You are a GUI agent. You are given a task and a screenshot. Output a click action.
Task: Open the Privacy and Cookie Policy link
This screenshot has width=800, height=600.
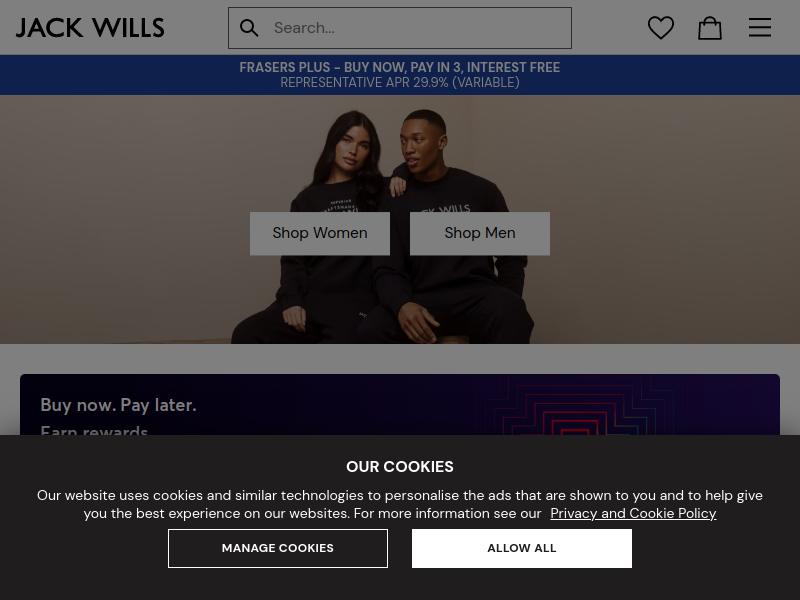[633, 513]
